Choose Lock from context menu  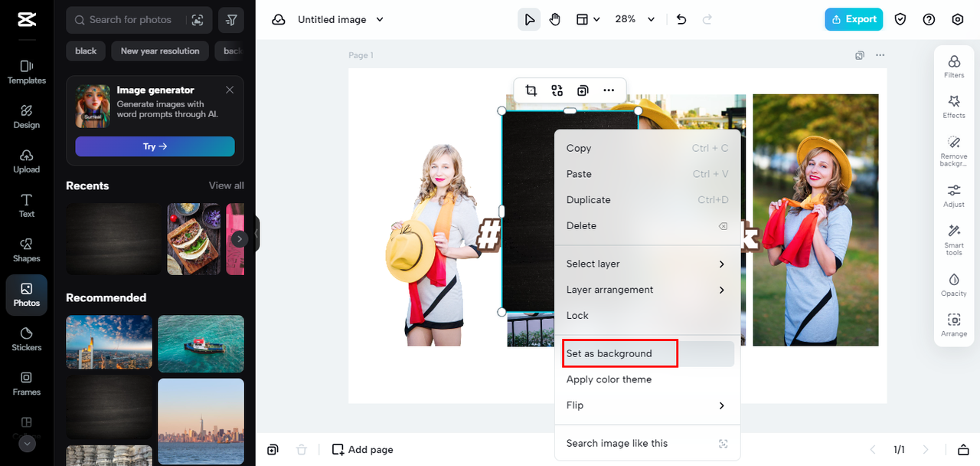pos(647,316)
